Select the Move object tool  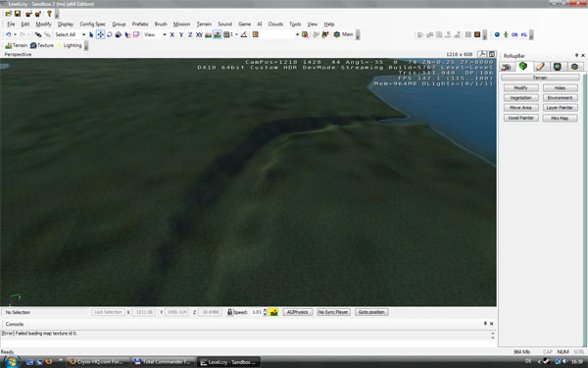(100, 34)
